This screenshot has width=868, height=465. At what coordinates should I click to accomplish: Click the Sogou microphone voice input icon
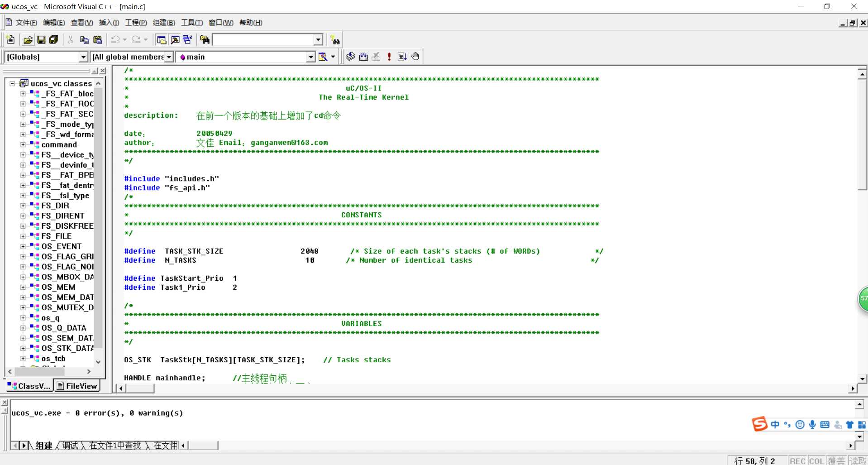[x=812, y=425]
